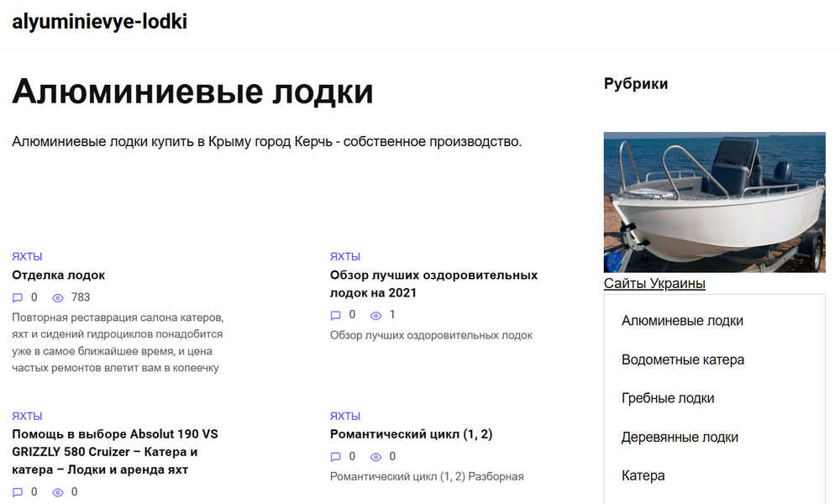The image size is (840, 504).
Task: Click the comment icon under Отделка лодок
Action: pos(18,297)
